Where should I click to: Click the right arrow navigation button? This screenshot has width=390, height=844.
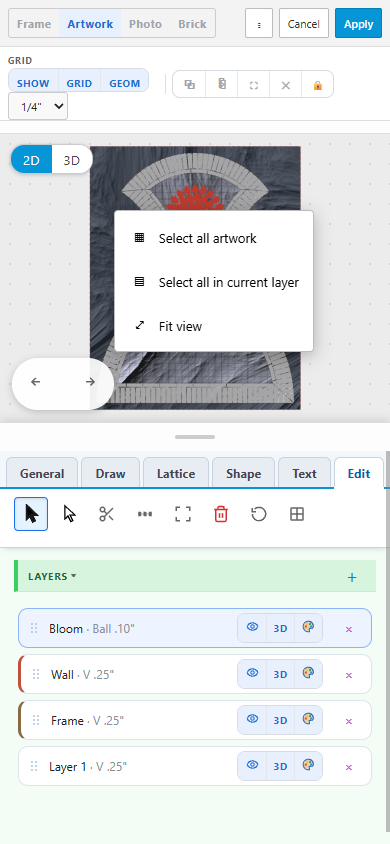click(90, 382)
